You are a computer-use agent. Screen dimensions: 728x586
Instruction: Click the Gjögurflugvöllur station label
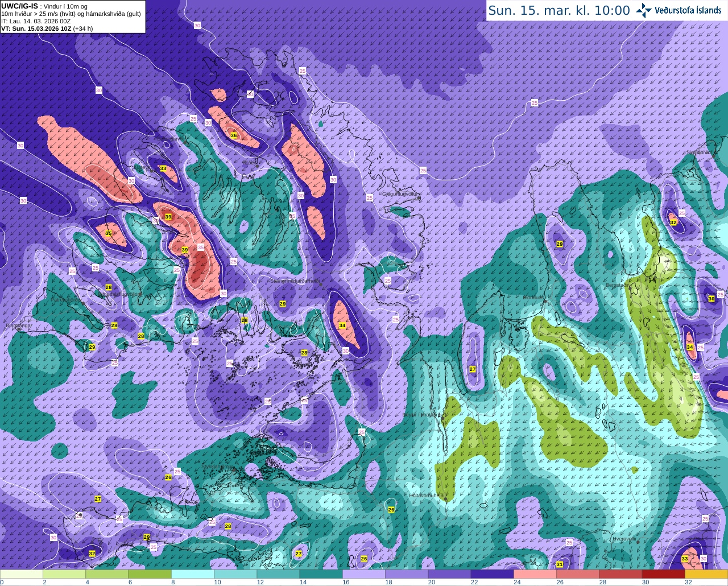pos(401,194)
